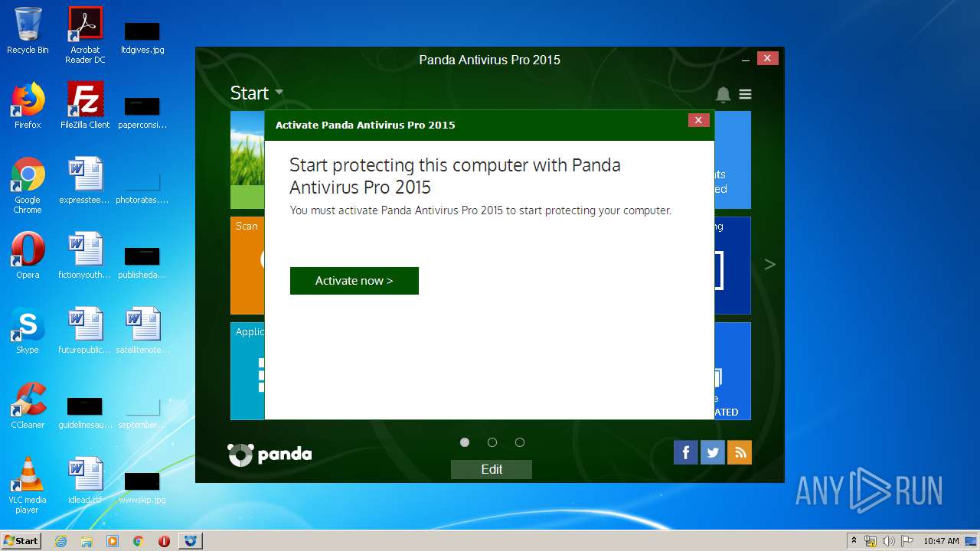
Task: Select futurepublic... Word document
Action: 85,331
